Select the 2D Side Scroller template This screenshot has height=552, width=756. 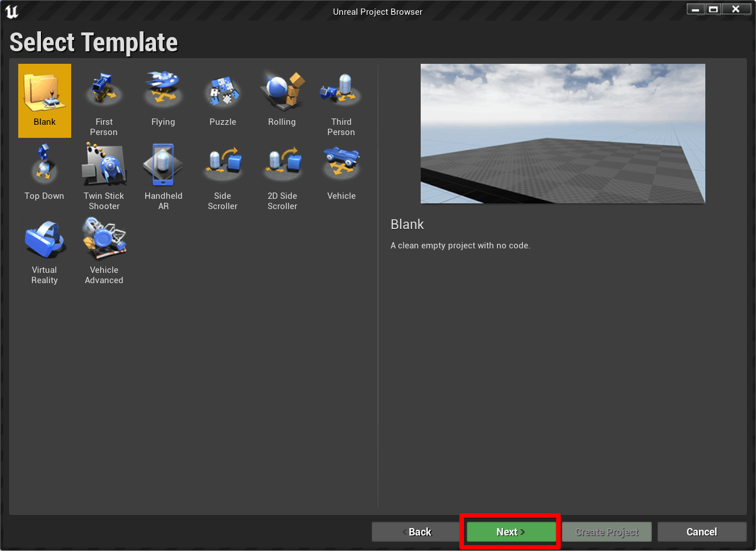point(282,163)
